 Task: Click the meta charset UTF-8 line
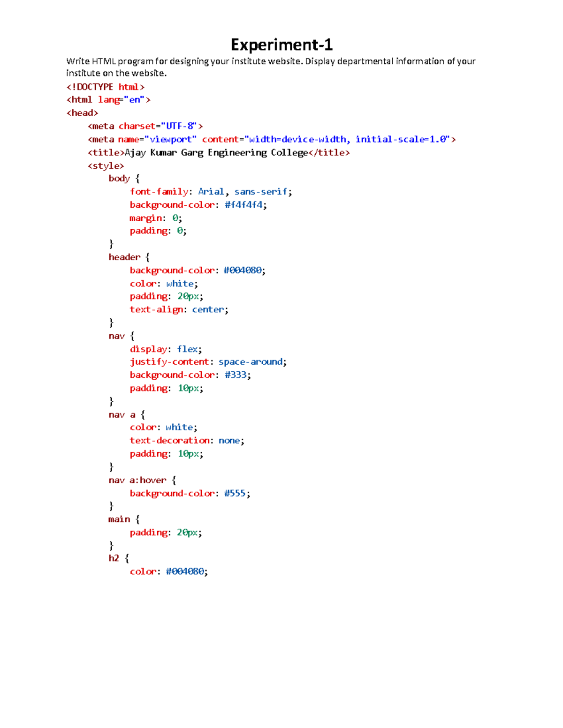145,126
